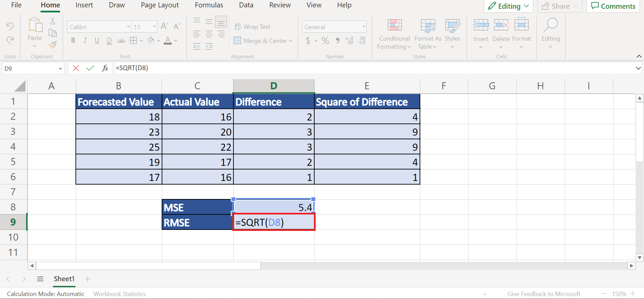Image resolution: width=644 pixels, height=299 pixels.
Task: Click the Increase Decimal icon
Action: 350,41
